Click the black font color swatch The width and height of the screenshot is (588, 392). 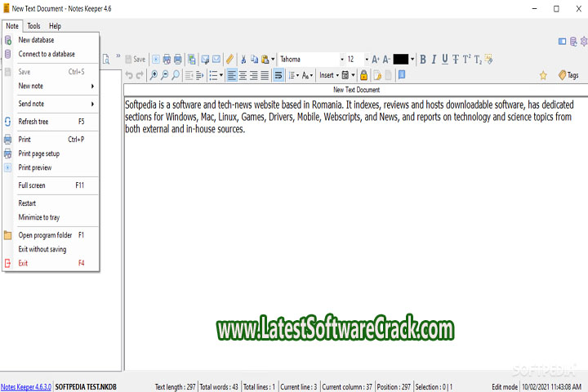click(x=400, y=59)
